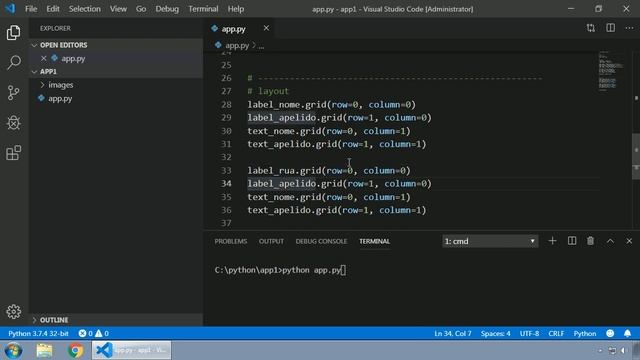The image size is (640, 360).
Task: Switch to the Problems tab
Action: (x=231, y=241)
